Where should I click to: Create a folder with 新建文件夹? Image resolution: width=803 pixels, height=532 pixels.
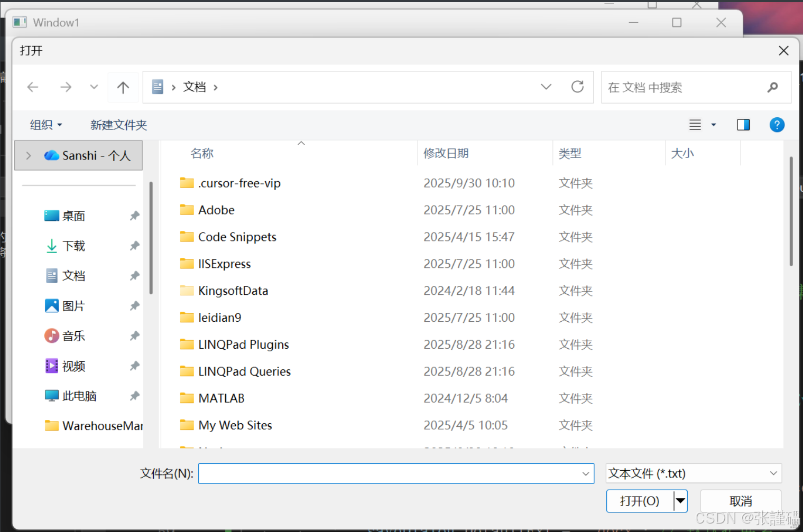(118, 125)
